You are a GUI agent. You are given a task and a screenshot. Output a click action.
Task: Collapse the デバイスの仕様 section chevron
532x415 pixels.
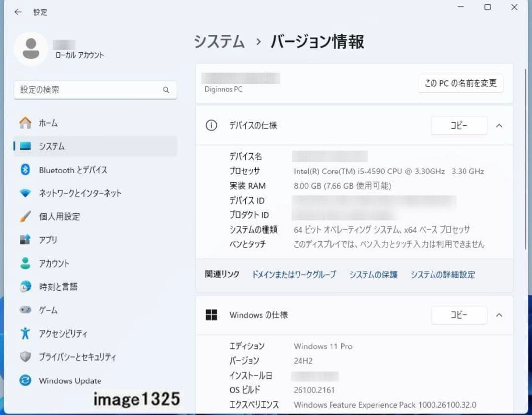click(x=499, y=125)
